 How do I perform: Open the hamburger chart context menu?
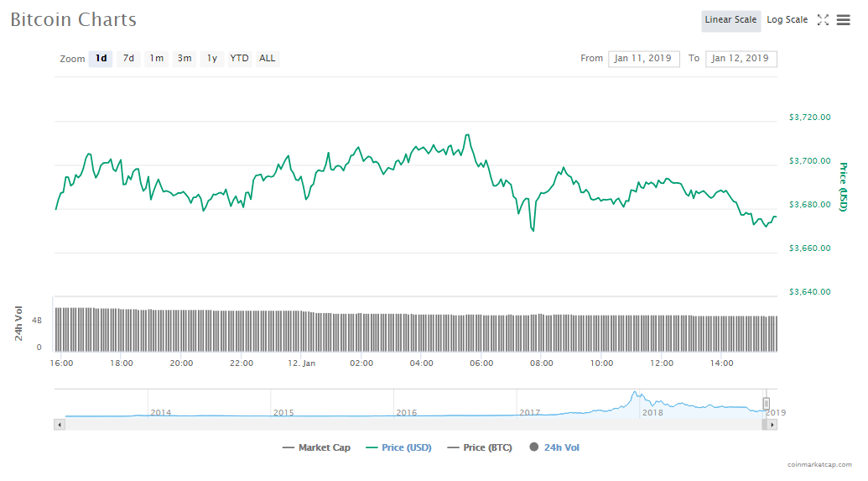click(843, 20)
